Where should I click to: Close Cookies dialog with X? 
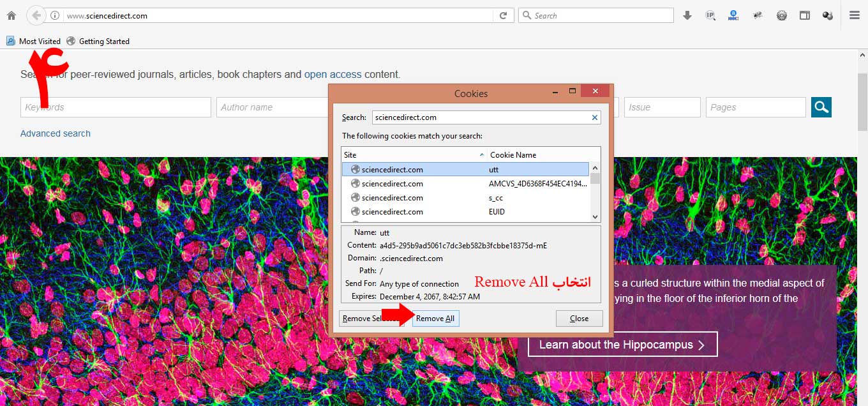595,91
